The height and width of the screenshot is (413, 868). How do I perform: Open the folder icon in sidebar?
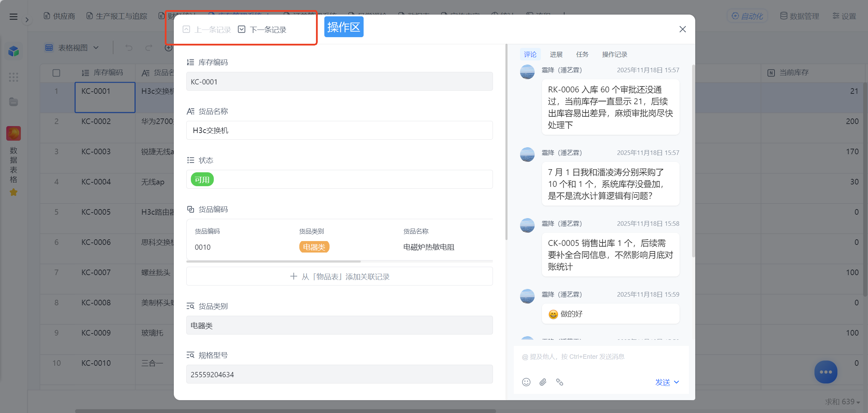click(14, 102)
